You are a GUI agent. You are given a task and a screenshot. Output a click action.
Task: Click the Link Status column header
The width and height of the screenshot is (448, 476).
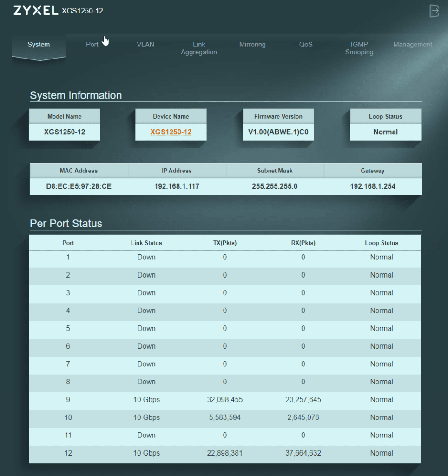[146, 243]
